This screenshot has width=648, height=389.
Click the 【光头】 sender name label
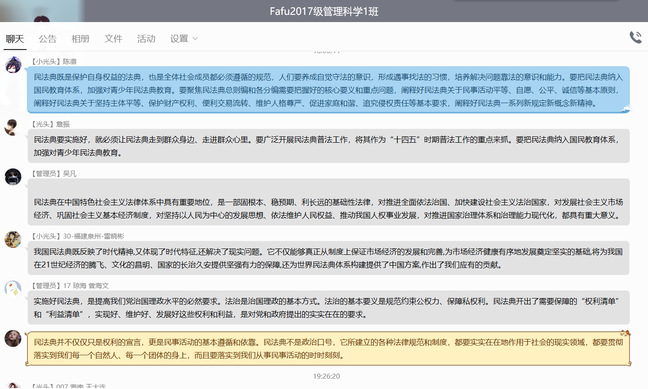click(x=51, y=124)
